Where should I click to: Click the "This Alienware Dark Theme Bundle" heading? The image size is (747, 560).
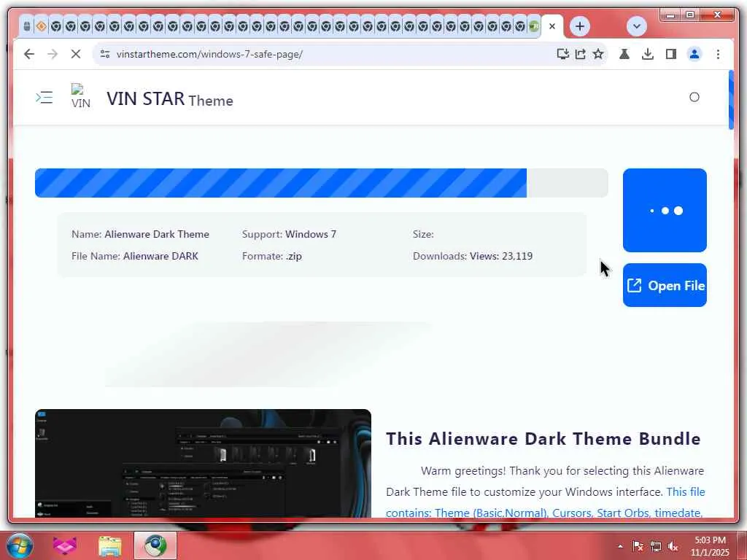click(543, 438)
